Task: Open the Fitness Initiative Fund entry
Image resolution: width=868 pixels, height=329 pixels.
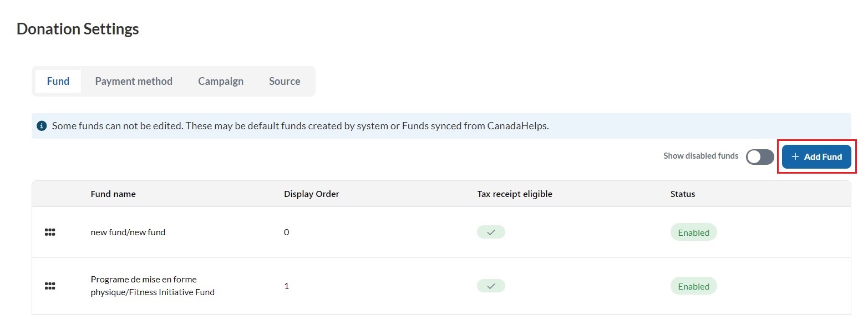Action: click(153, 286)
